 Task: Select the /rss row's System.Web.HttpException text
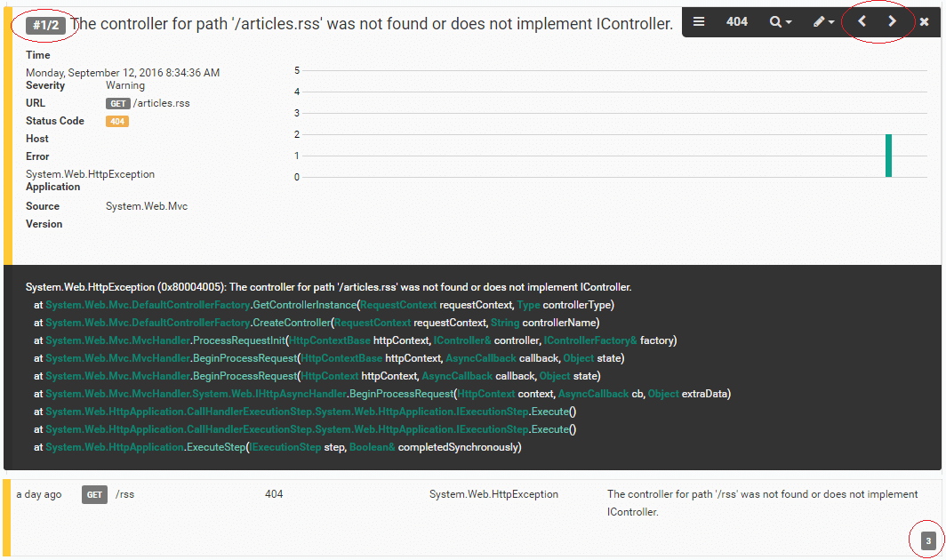pyautogui.click(x=493, y=494)
